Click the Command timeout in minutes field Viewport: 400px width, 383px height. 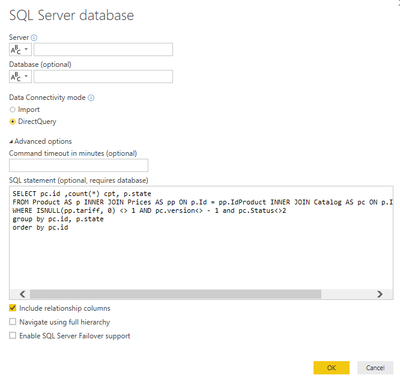coord(79,165)
